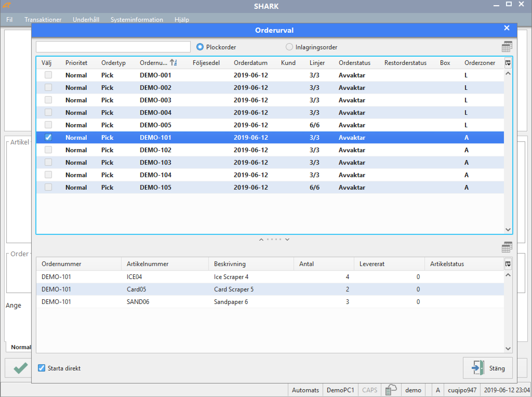Sort by Linjer column header
The height and width of the screenshot is (397, 532).
(x=317, y=63)
